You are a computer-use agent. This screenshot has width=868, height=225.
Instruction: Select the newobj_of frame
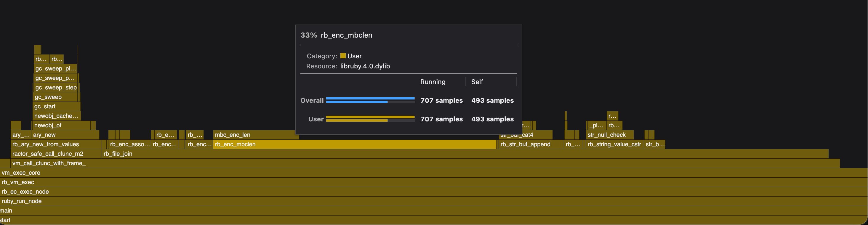click(x=61, y=125)
